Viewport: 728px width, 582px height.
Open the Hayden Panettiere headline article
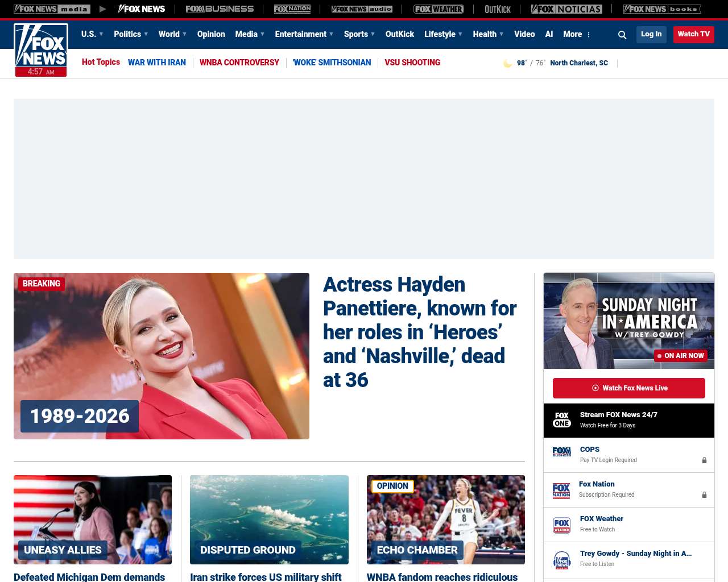coord(420,332)
